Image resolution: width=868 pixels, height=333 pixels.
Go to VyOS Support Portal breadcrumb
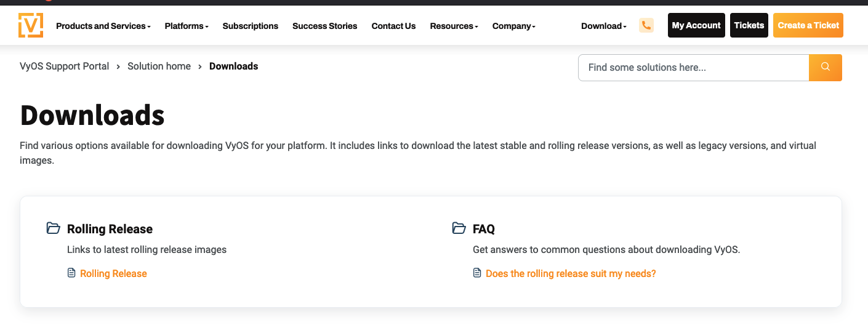pos(65,66)
